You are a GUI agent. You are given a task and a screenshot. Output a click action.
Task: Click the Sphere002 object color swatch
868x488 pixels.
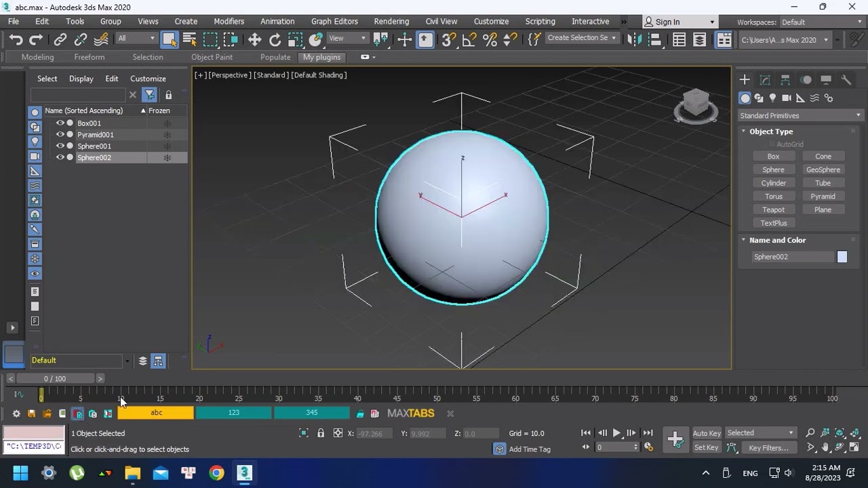(x=842, y=257)
